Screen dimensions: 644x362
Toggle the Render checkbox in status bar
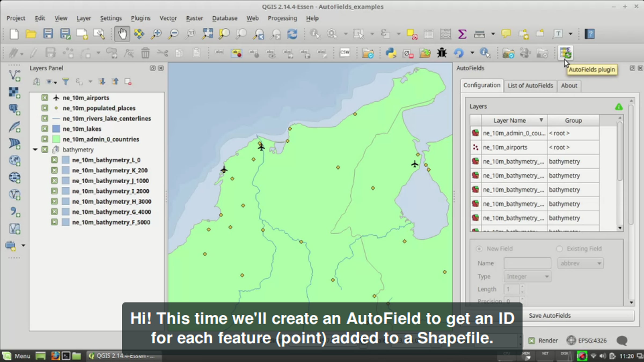532,341
